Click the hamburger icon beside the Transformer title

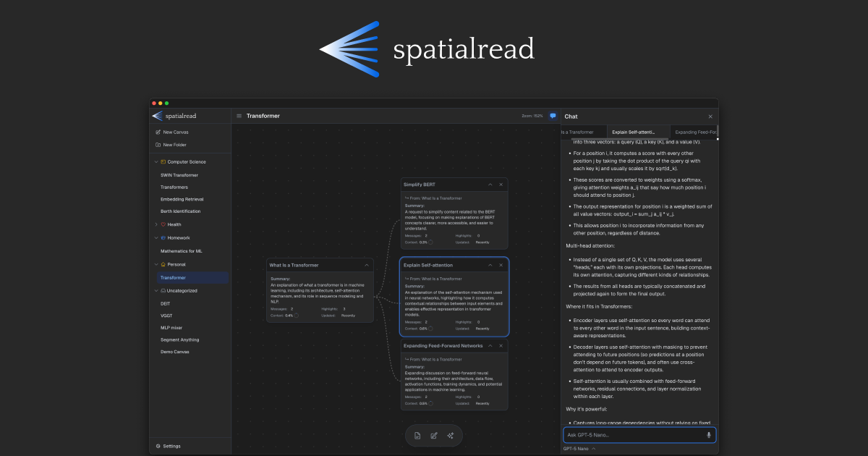click(x=239, y=115)
